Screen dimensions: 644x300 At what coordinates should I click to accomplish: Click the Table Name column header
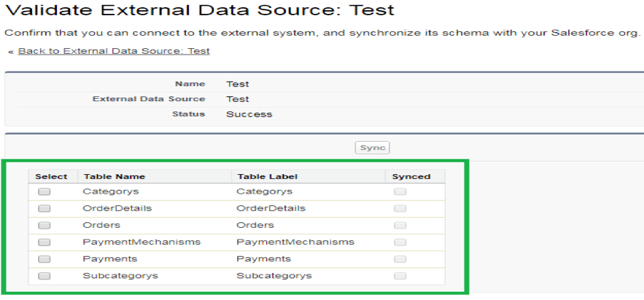[x=115, y=177]
